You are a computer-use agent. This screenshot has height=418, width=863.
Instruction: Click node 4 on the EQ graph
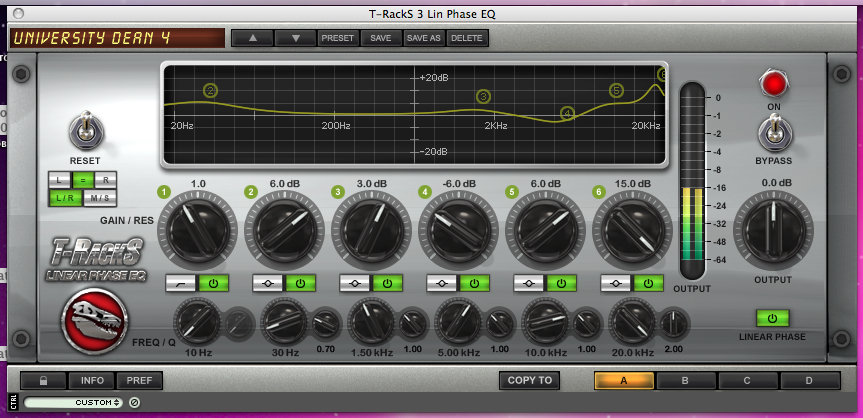click(x=567, y=113)
